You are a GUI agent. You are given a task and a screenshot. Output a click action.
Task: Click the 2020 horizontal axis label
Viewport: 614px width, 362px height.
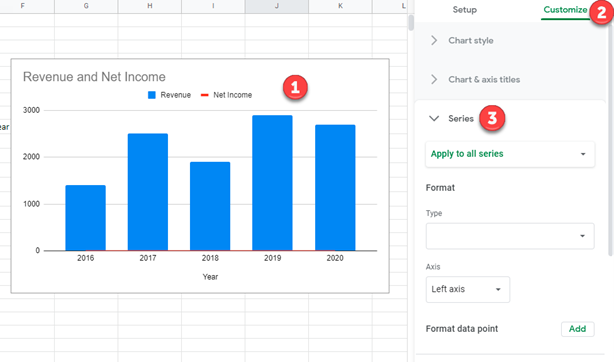[335, 258]
